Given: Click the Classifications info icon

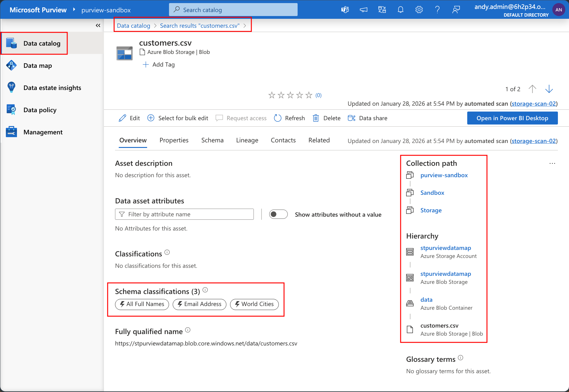Looking at the screenshot, I should 167,252.
